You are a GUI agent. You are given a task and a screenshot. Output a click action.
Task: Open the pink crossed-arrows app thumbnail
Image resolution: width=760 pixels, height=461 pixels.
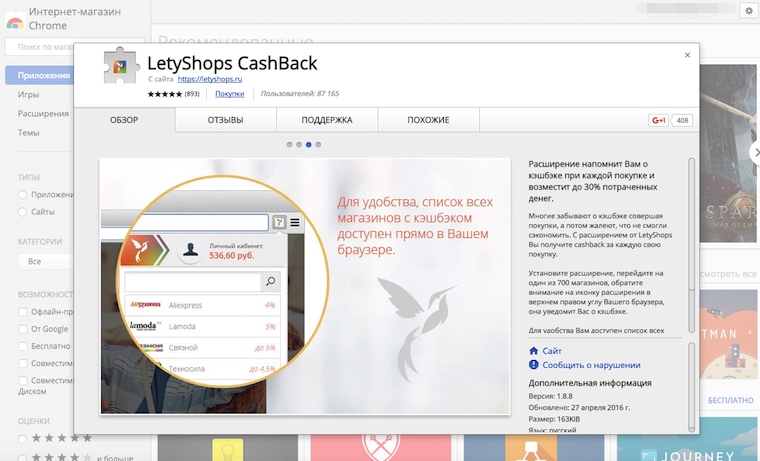pos(381,448)
